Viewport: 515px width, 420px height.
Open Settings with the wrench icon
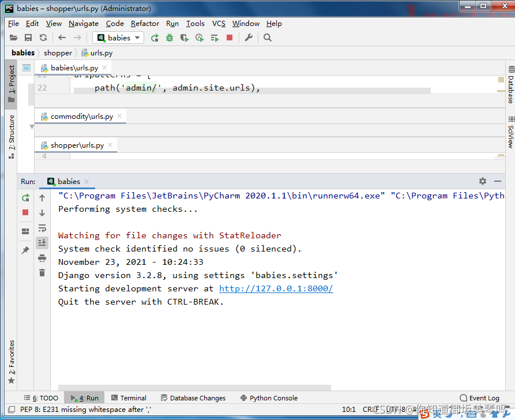pyautogui.click(x=248, y=37)
